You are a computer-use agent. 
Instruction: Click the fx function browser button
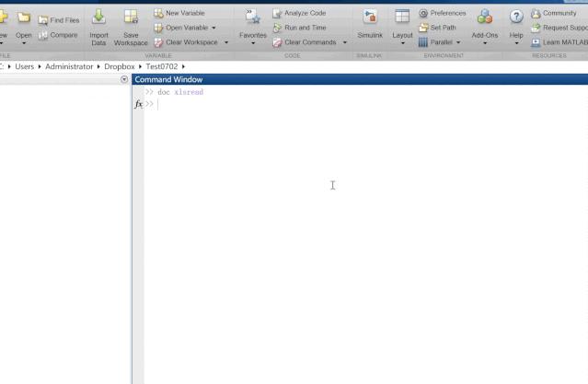click(x=138, y=104)
